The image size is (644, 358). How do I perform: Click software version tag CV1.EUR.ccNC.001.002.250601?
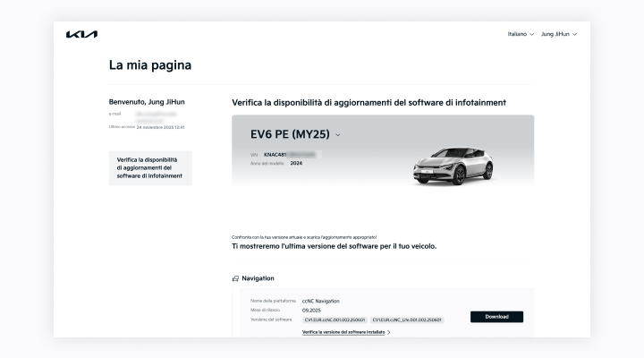tap(335, 319)
